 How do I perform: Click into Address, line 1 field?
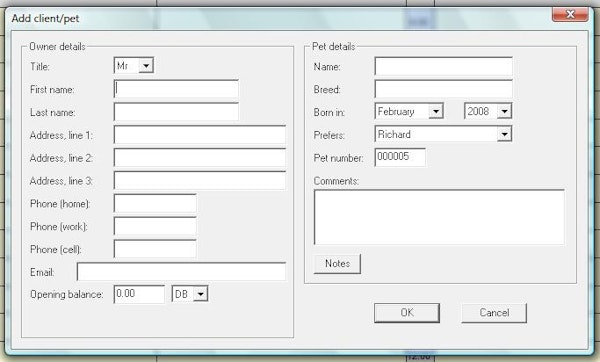(200, 135)
